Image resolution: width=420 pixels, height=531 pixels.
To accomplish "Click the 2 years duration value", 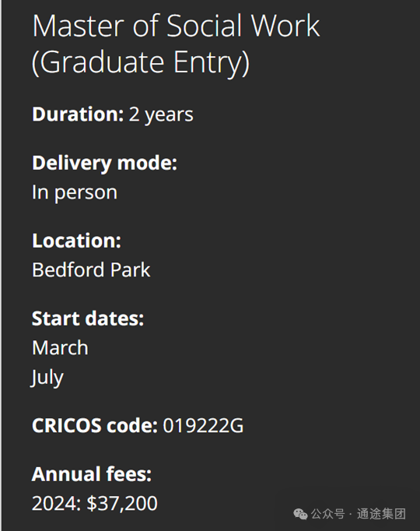I will (161, 115).
